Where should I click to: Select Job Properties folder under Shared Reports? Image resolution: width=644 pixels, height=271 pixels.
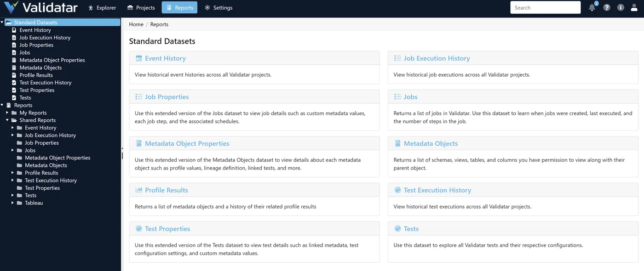(42, 143)
